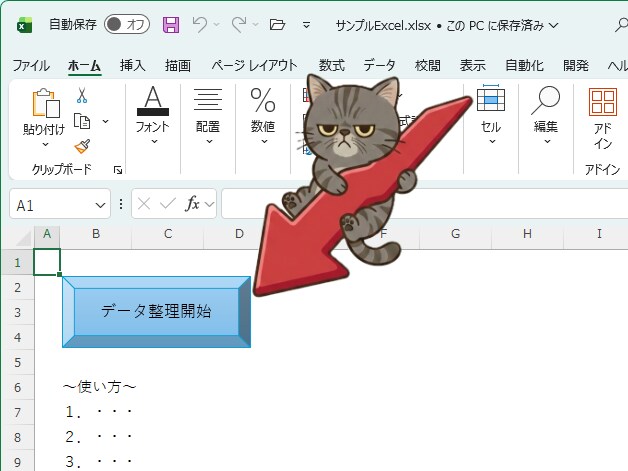The image size is (628, 471).
Task: Select the ホーム (Home) ribbon tab
Action: [84, 65]
